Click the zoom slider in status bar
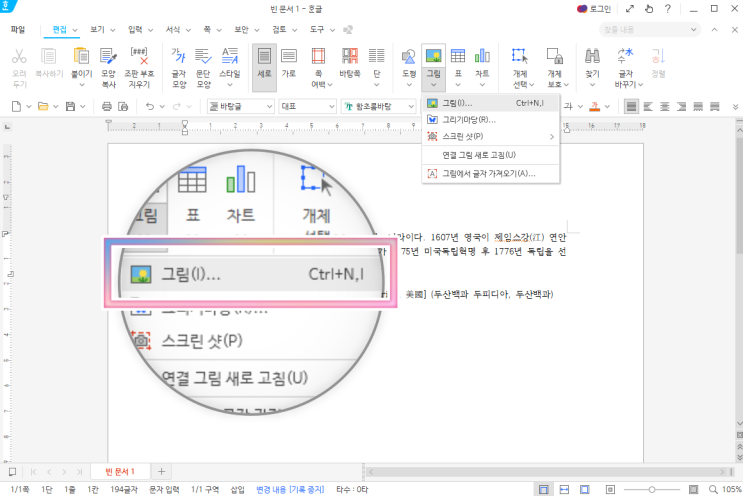The image size is (743, 496). point(652,489)
